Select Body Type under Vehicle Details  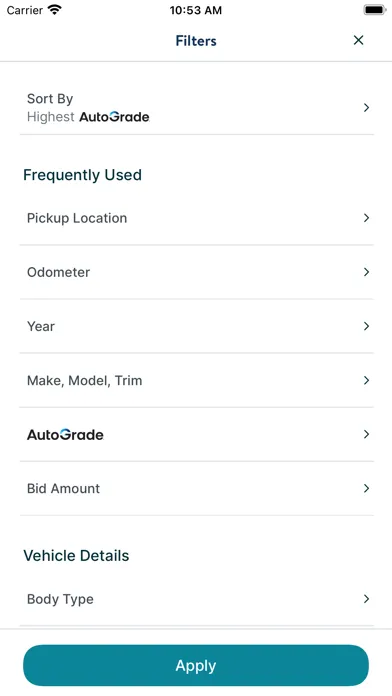[x=197, y=599]
